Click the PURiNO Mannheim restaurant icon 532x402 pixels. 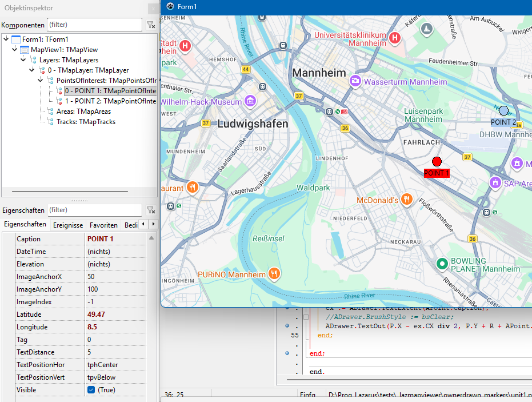274,274
